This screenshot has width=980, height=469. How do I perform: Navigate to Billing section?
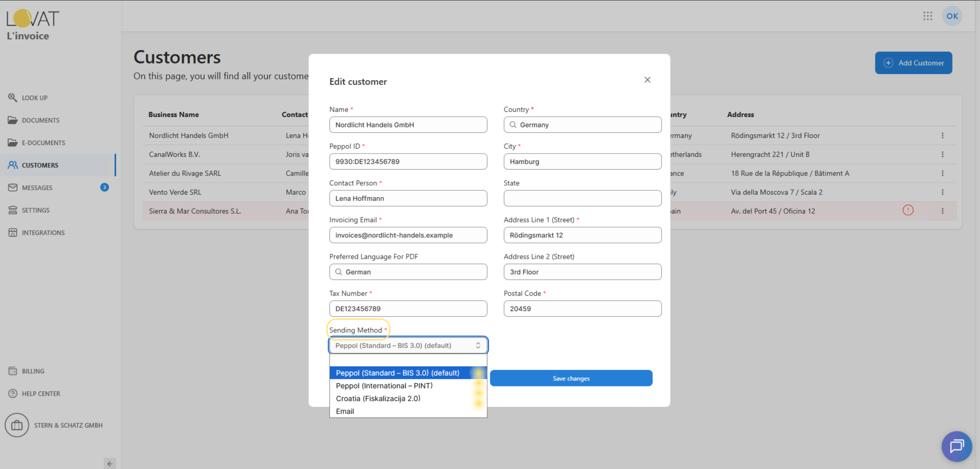point(33,371)
